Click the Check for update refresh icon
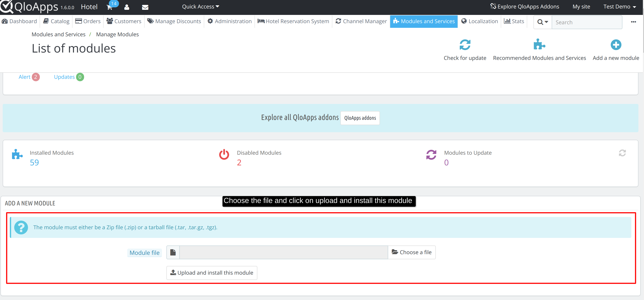644x300 pixels. (x=465, y=45)
